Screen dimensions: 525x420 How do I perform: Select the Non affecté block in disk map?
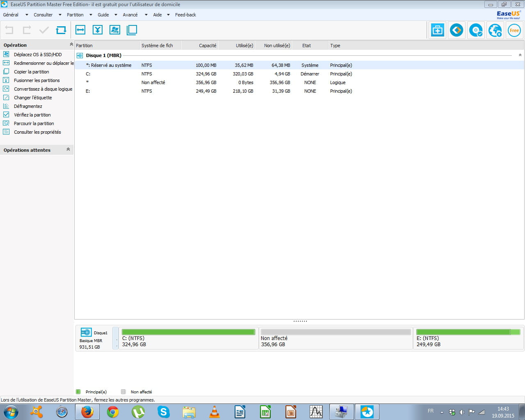click(336, 338)
